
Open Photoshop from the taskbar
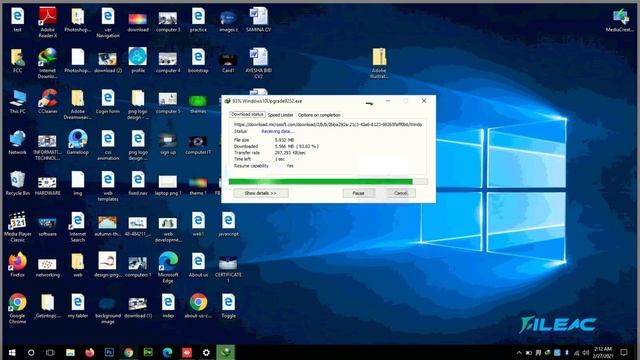pos(109,352)
